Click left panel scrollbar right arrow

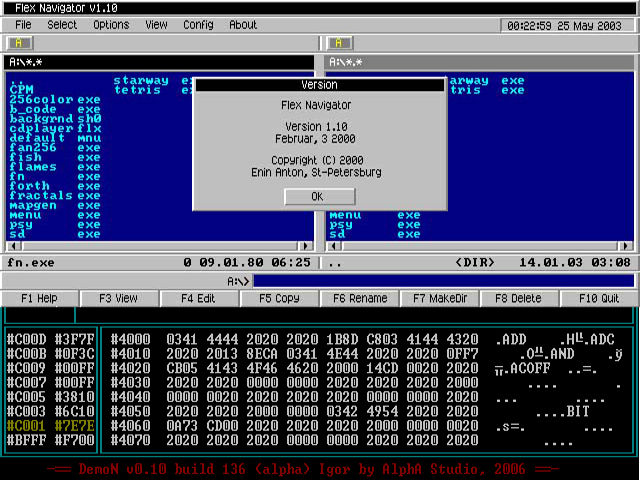point(305,246)
